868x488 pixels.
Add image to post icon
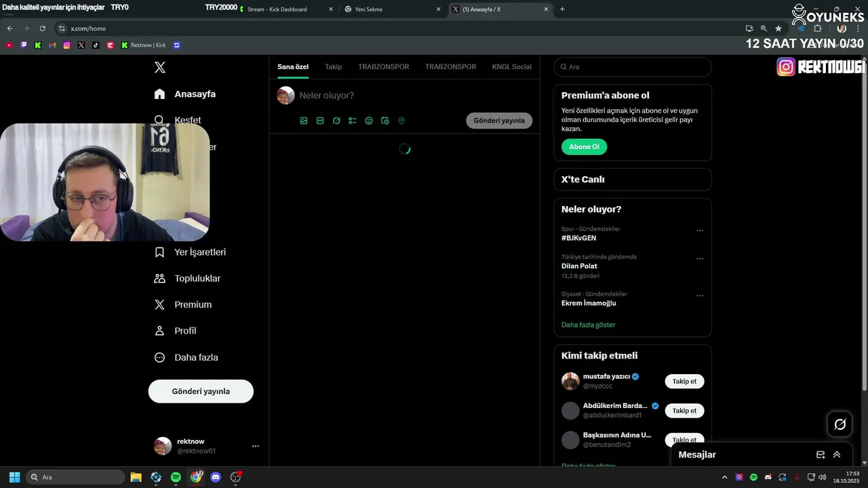304,121
